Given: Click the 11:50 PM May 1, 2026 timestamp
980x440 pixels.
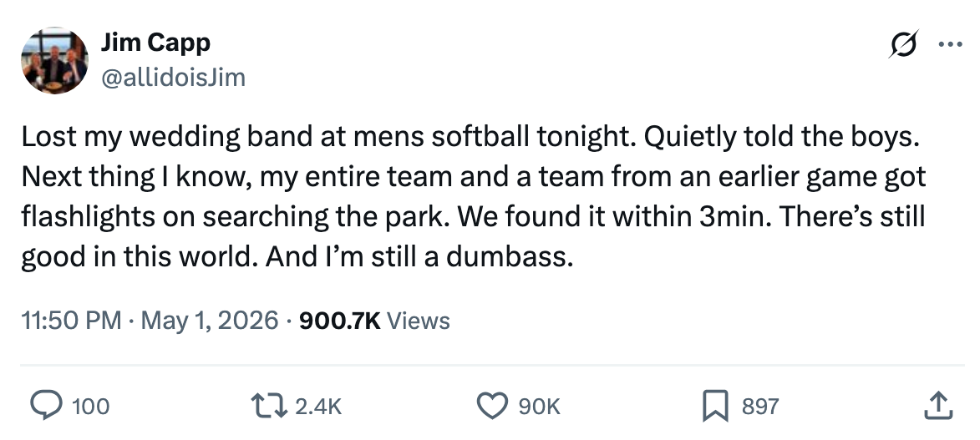Looking at the screenshot, I should point(150,320).
